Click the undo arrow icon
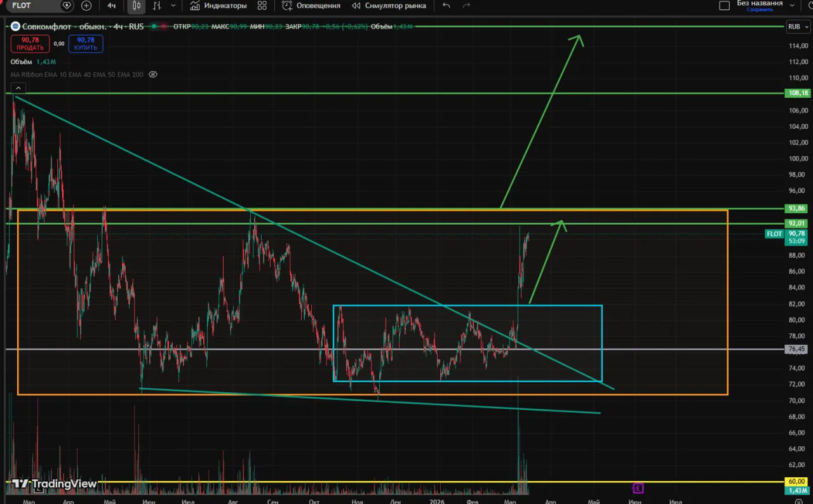The width and height of the screenshot is (813, 504). click(x=447, y=6)
